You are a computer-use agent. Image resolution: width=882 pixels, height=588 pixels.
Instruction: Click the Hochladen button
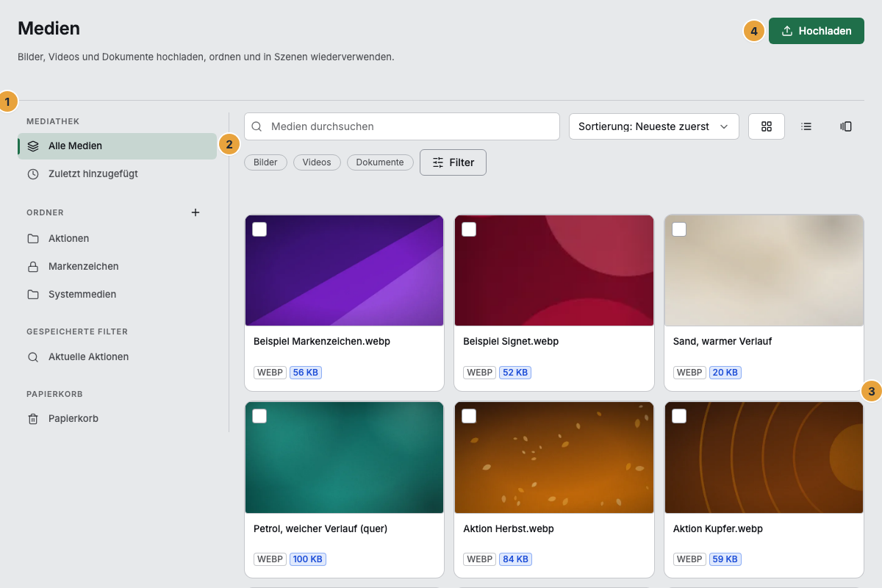pyautogui.click(x=817, y=31)
